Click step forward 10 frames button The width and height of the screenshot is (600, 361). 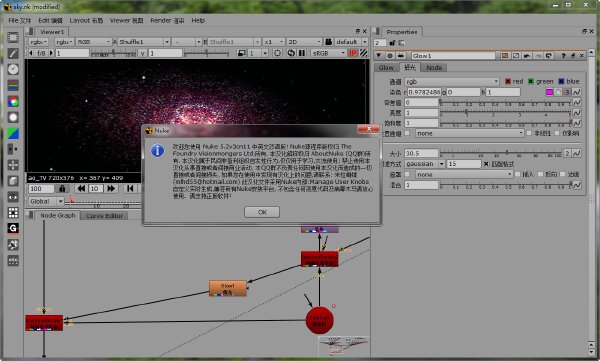[111, 188]
